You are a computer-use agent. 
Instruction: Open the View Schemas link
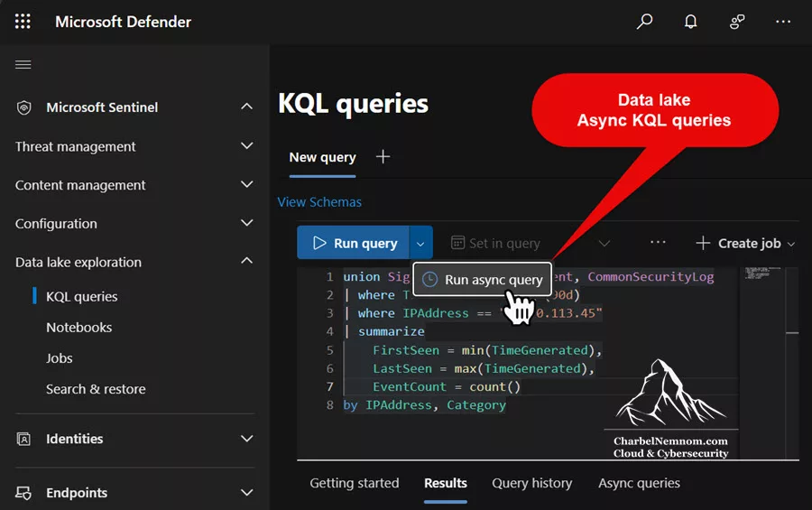(319, 202)
